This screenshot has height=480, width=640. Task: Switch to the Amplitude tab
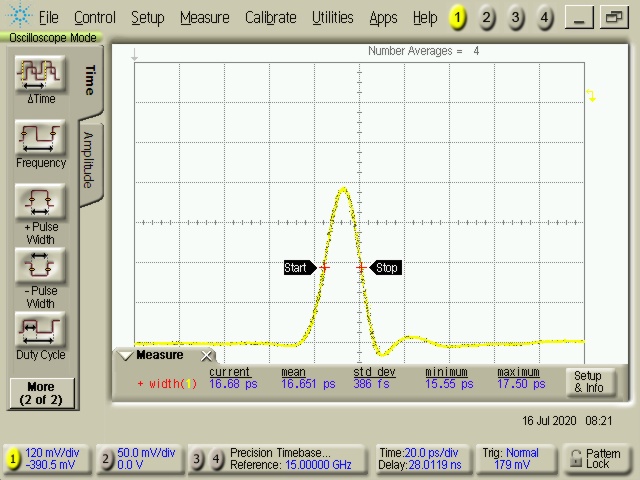(x=88, y=160)
